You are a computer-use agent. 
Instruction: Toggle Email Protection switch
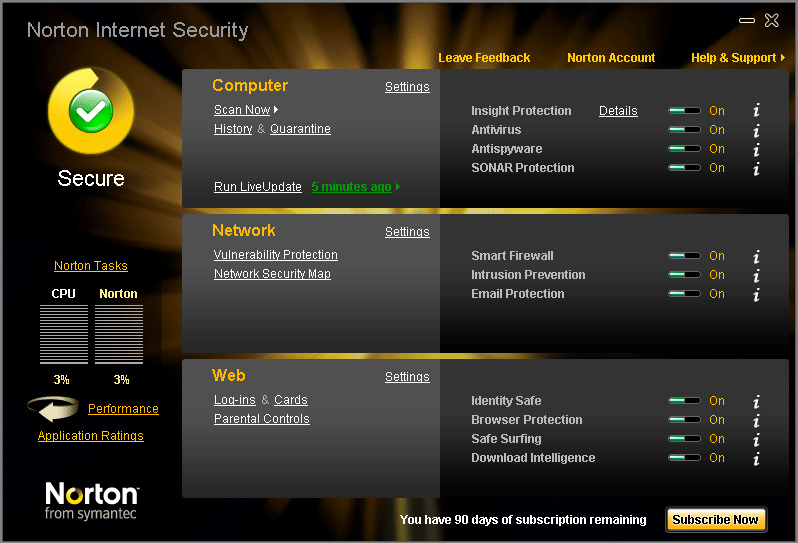click(685, 294)
